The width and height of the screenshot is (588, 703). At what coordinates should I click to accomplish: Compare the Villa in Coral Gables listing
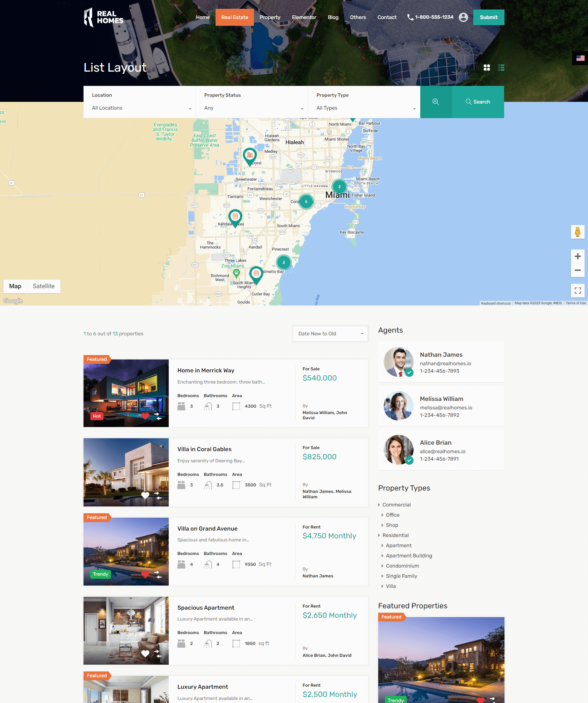pos(158,495)
